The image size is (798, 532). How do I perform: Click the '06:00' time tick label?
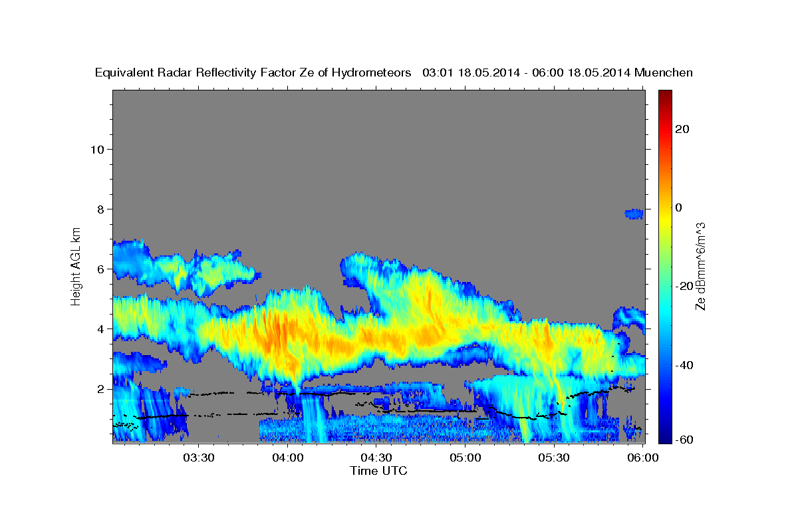pyautogui.click(x=643, y=458)
